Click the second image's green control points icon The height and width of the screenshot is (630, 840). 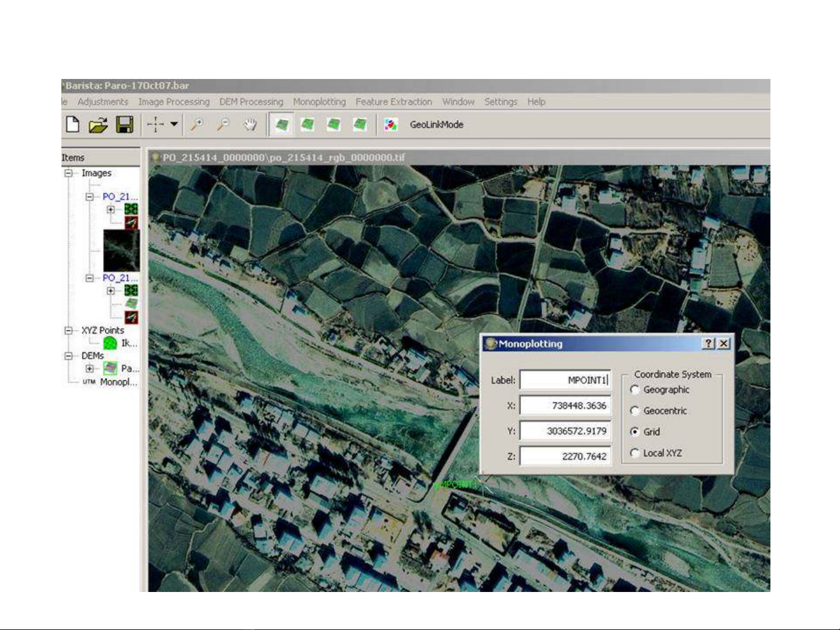[131, 291]
